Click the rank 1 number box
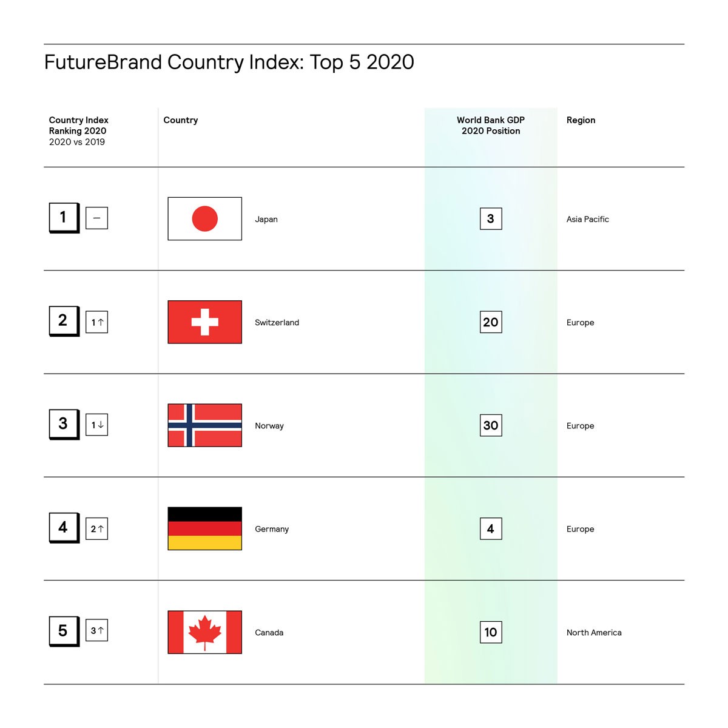The image size is (728, 728). [x=64, y=217]
